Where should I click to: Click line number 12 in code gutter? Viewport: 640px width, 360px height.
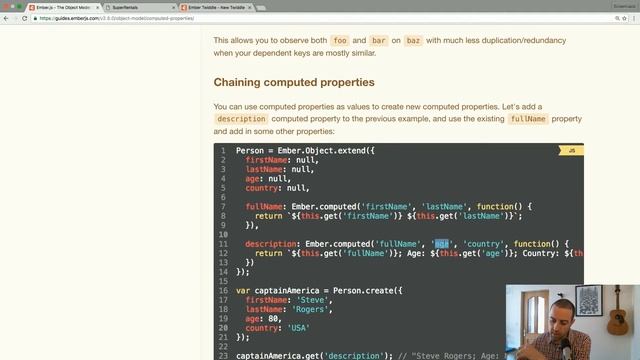coord(223,253)
